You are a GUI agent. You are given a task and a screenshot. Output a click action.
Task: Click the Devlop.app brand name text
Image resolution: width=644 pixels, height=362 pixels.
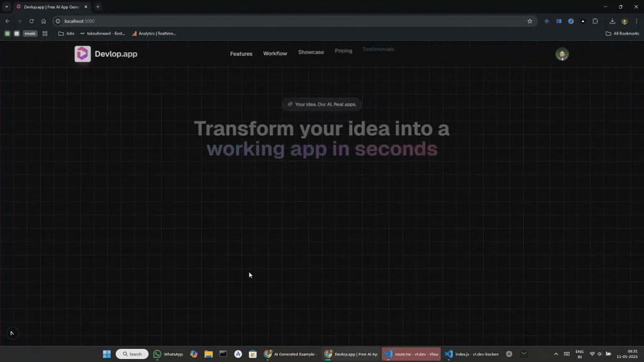pos(116,54)
